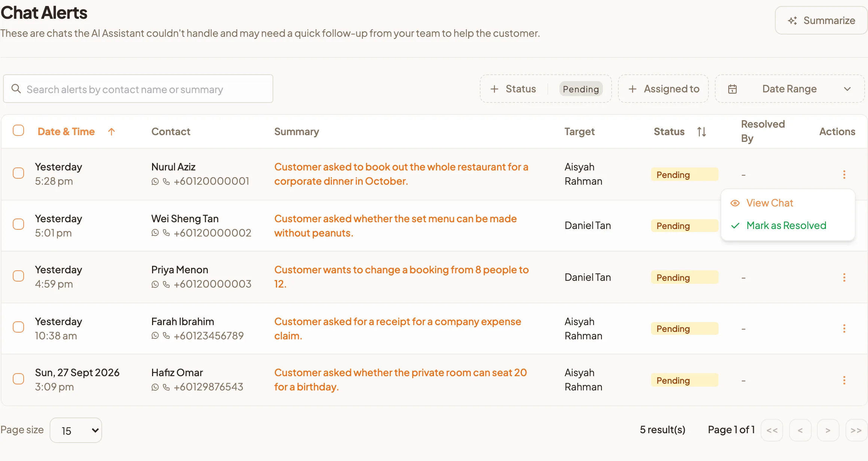The width and height of the screenshot is (868, 461).
Task: Choose View Chat from the menu
Action: click(788, 203)
